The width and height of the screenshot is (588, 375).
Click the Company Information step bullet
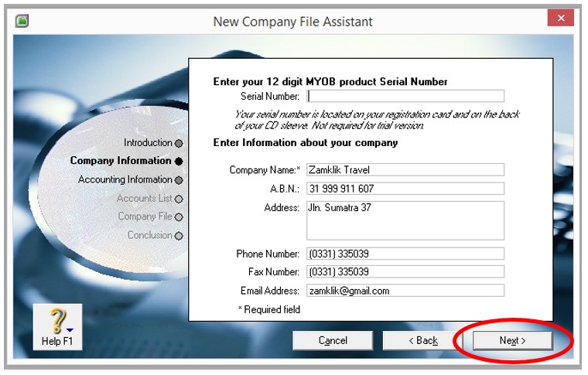click(179, 162)
